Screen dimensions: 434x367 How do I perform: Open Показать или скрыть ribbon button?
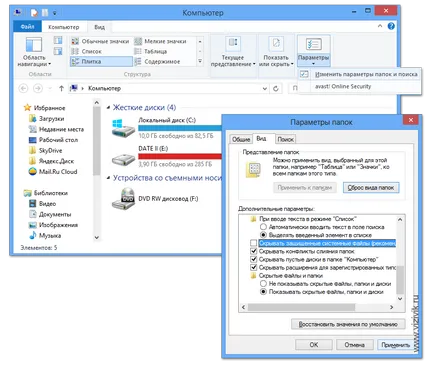(x=276, y=51)
